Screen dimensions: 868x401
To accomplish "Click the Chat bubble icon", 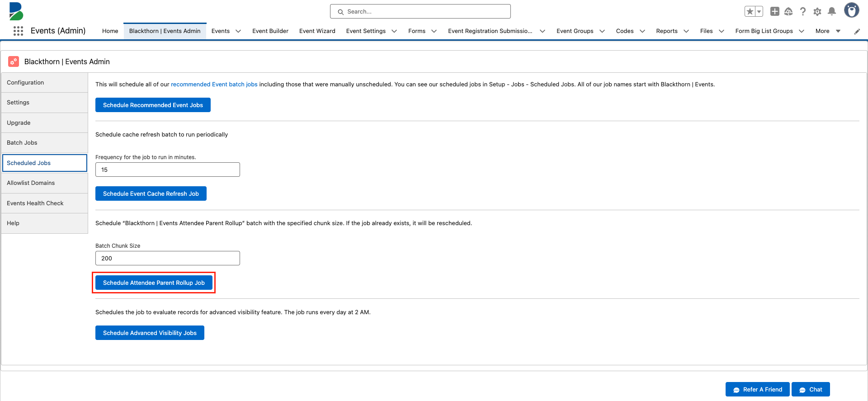I will [x=802, y=390].
